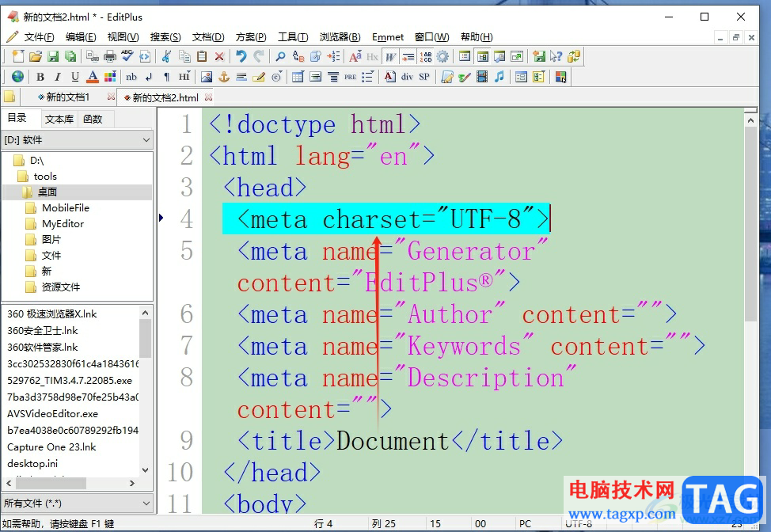Switch to the 新的文档1 document tab
The image size is (771, 532).
coord(67,97)
